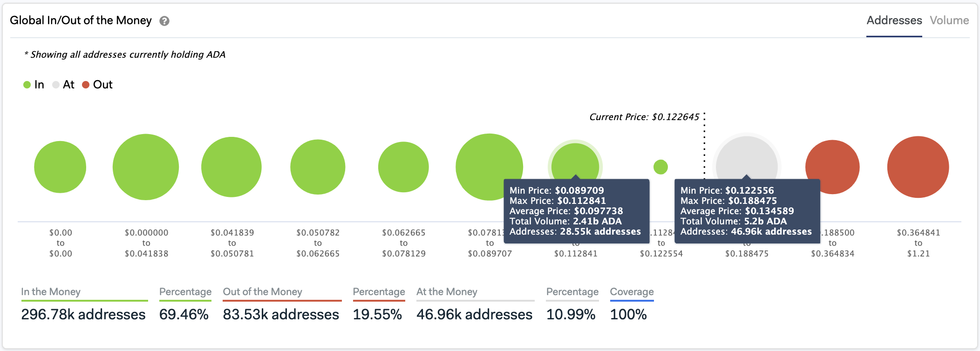Click the tooltip with Total Volume 5.2b ADA
The width and height of the screenshot is (980, 351).
click(x=747, y=211)
